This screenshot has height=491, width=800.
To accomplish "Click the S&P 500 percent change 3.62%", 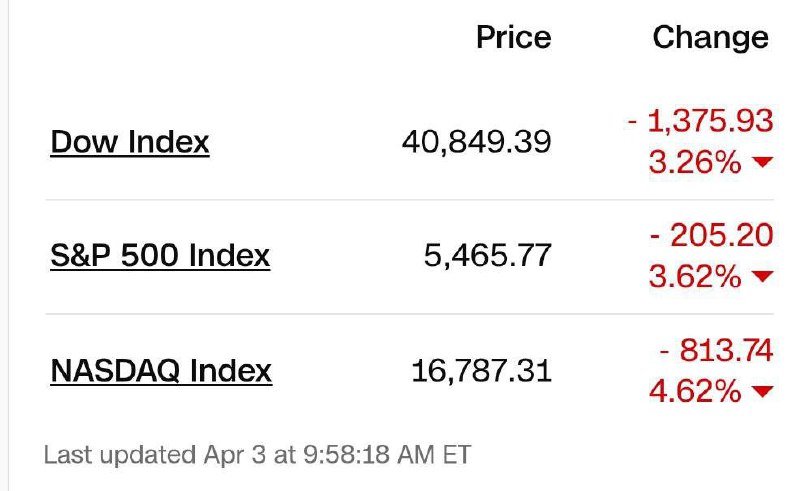I will click(694, 277).
